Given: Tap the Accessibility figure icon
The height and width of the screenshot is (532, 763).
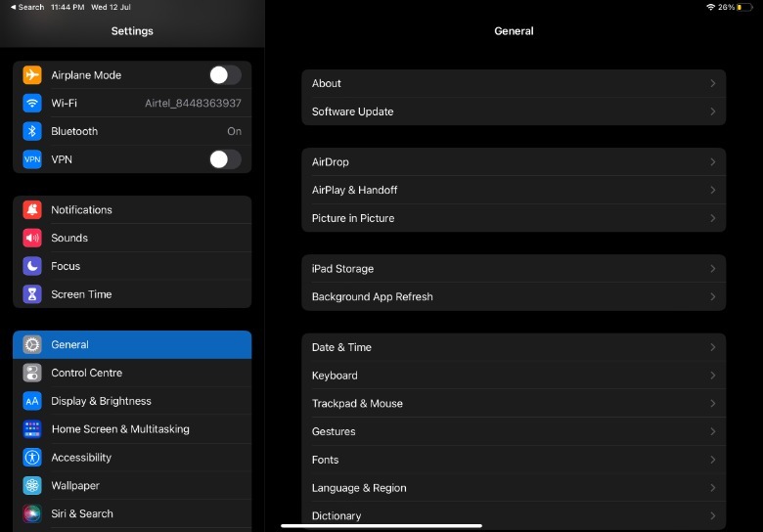Looking at the screenshot, I should [32, 458].
